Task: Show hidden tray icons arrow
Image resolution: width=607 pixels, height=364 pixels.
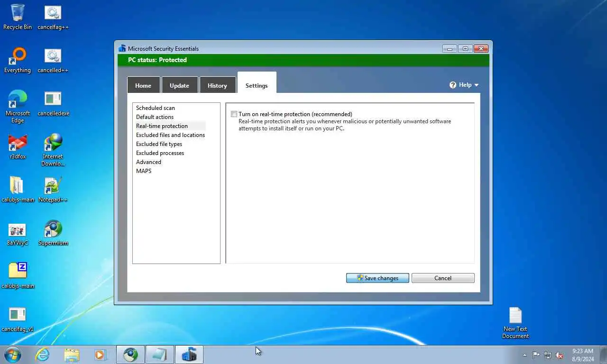Action: (x=524, y=355)
